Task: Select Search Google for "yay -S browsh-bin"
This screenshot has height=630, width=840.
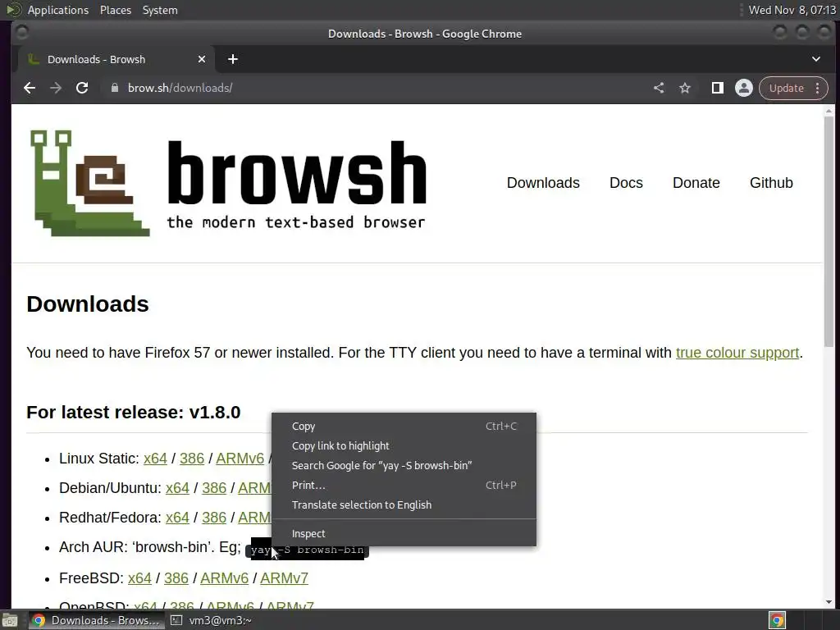Action: tap(404, 466)
